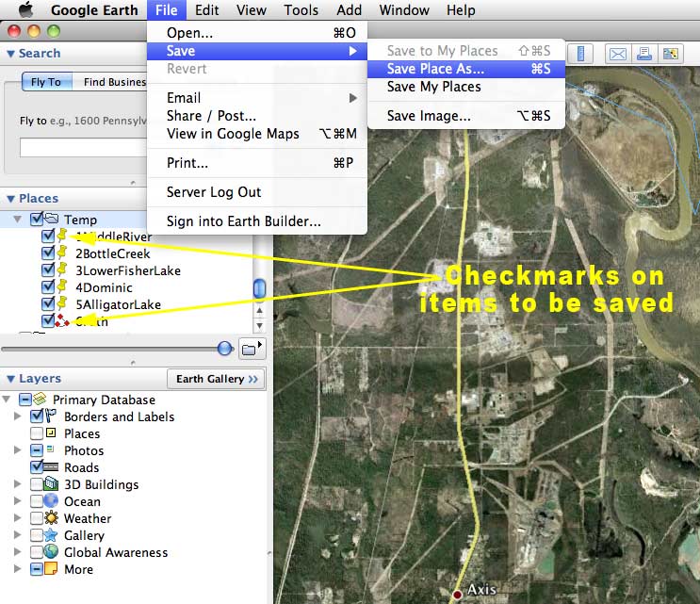Click the Fly to search input field
The width and height of the screenshot is (700, 604).
point(84,147)
